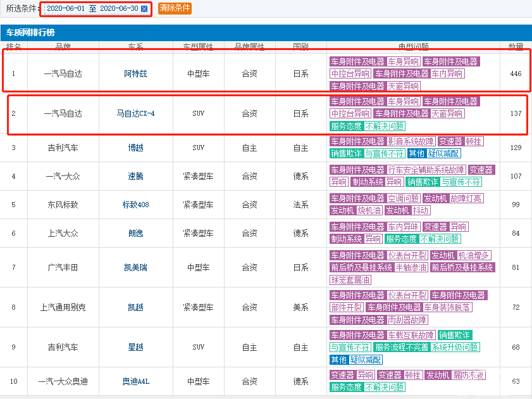Click the 空调问题 tag for 标致408
532x399 pixels.
coord(404,198)
